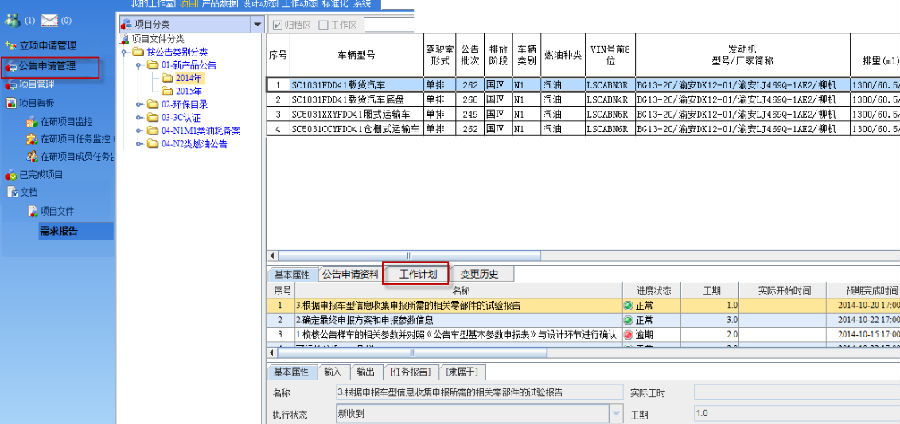900x424 pixels.
Task: Toggle the 工作区 checkbox
Action: pyautogui.click(x=324, y=25)
